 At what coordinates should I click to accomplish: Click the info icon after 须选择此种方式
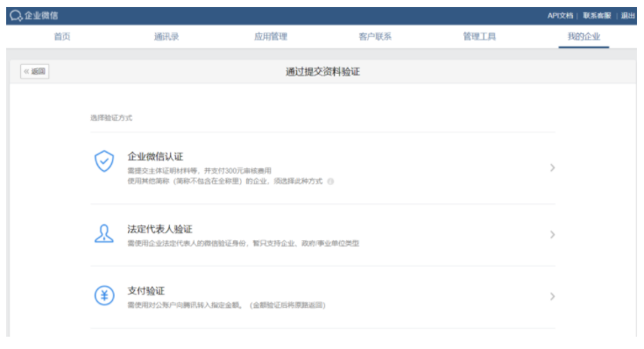click(x=330, y=182)
